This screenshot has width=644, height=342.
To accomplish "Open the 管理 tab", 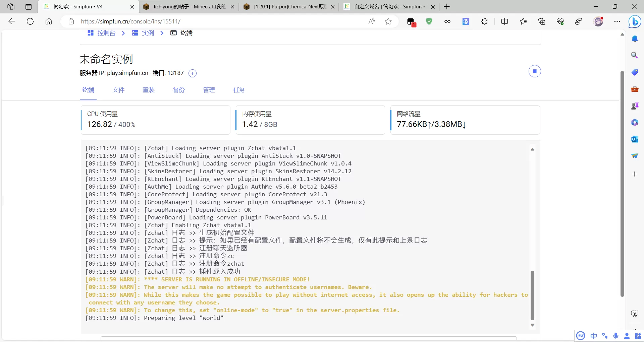I will 209,90.
